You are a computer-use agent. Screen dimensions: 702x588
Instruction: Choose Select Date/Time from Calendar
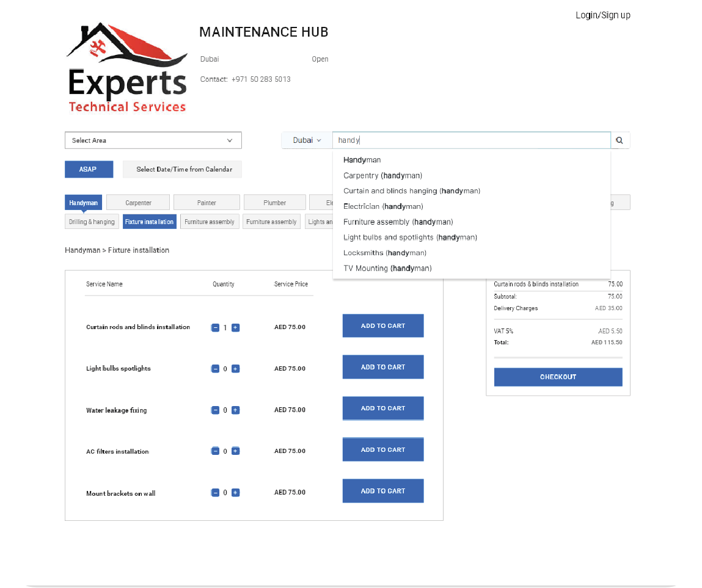(182, 169)
